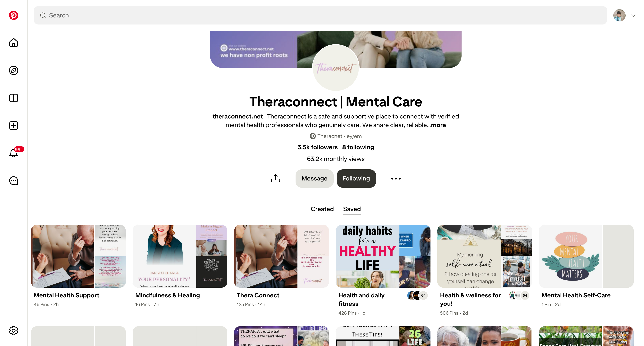Go to the Home feed icon

[13, 43]
